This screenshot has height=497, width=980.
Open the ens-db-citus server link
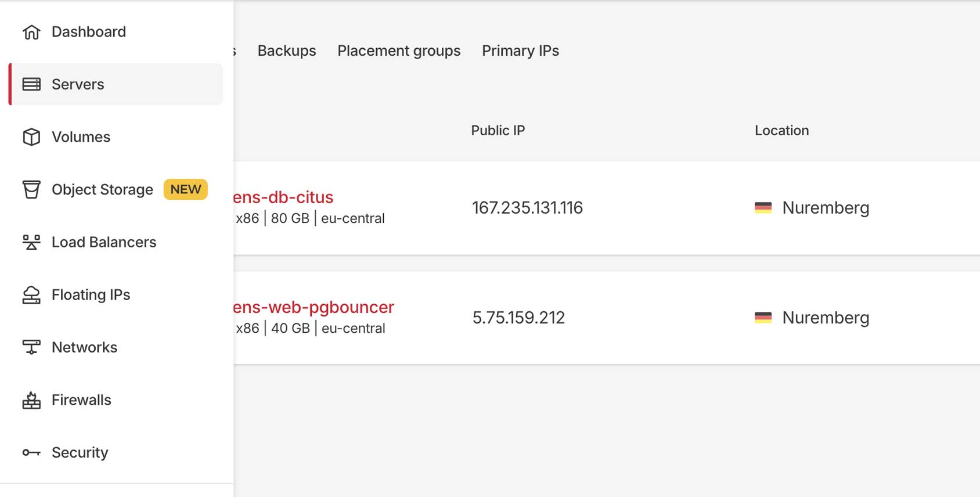(x=283, y=197)
